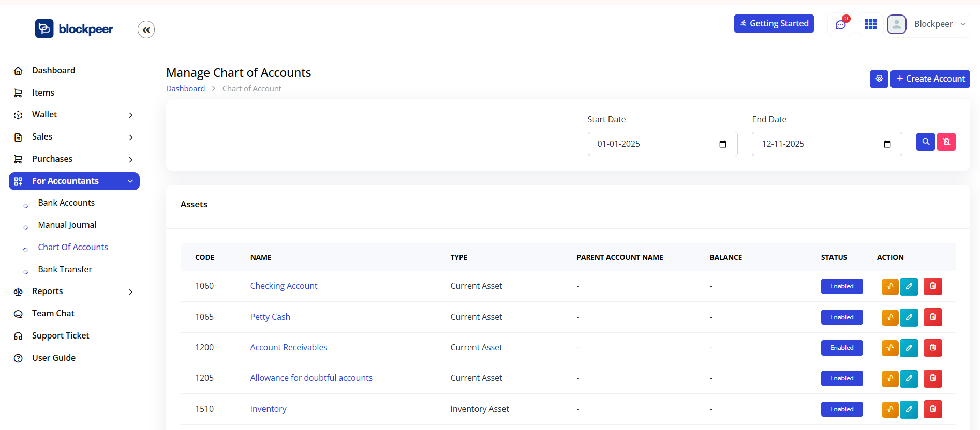Collapse the sidebar with double-chevron button
The height and width of the screenshot is (430, 980).
coord(146,30)
